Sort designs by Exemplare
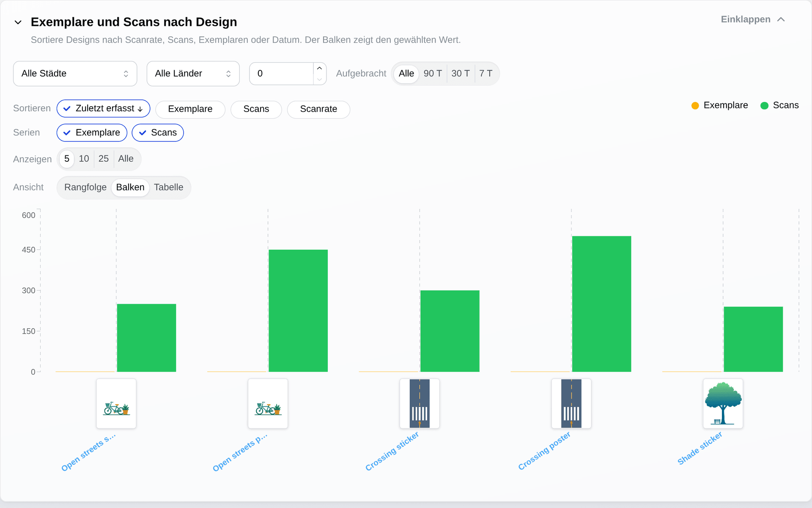 (190, 109)
